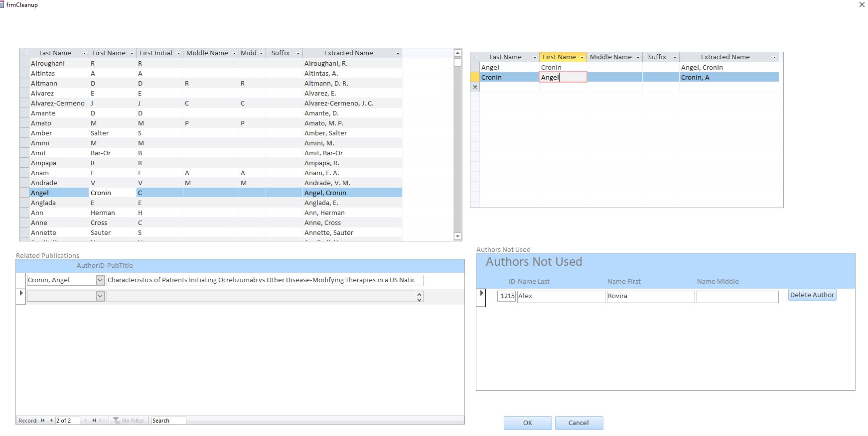868x436 pixels.
Task: Jump to last record in navigation bar
Action: click(x=94, y=421)
